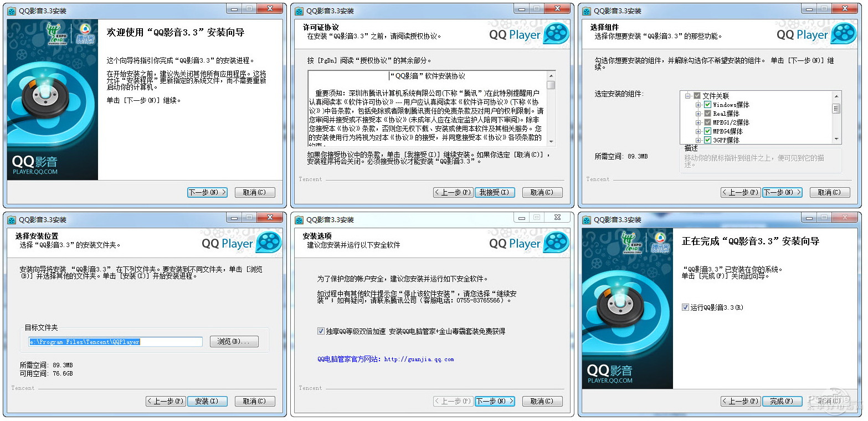Click 下一步(N) in the 选择组件 window

pyautogui.click(x=782, y=192)
